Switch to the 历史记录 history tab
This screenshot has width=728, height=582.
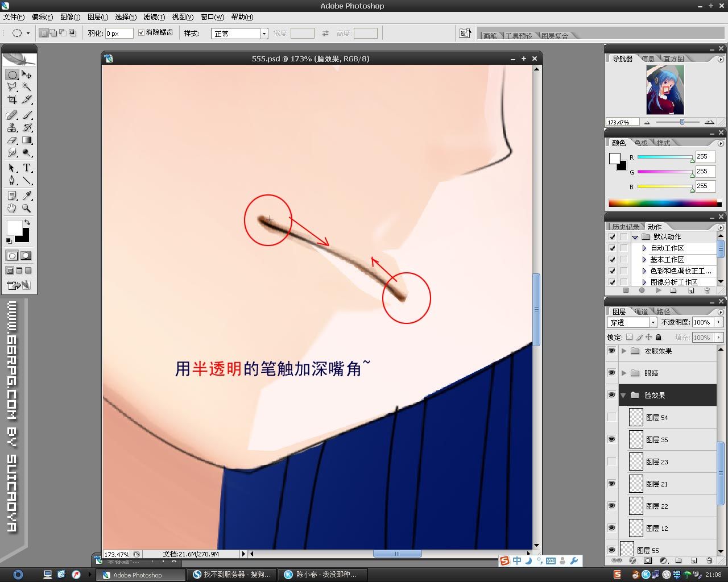tap(625, 227)
